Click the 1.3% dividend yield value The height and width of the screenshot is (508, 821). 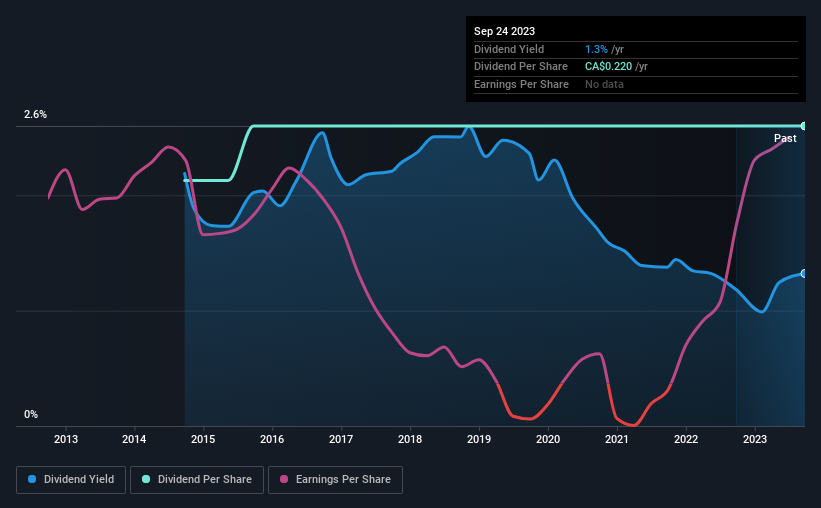pos(596,49)
